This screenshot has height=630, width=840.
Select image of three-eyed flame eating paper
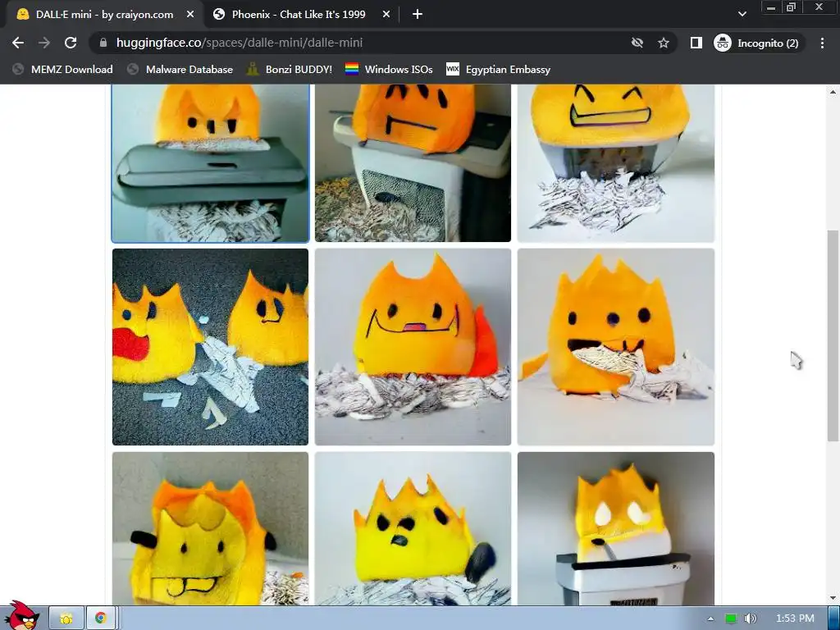[x=615, y=347]
